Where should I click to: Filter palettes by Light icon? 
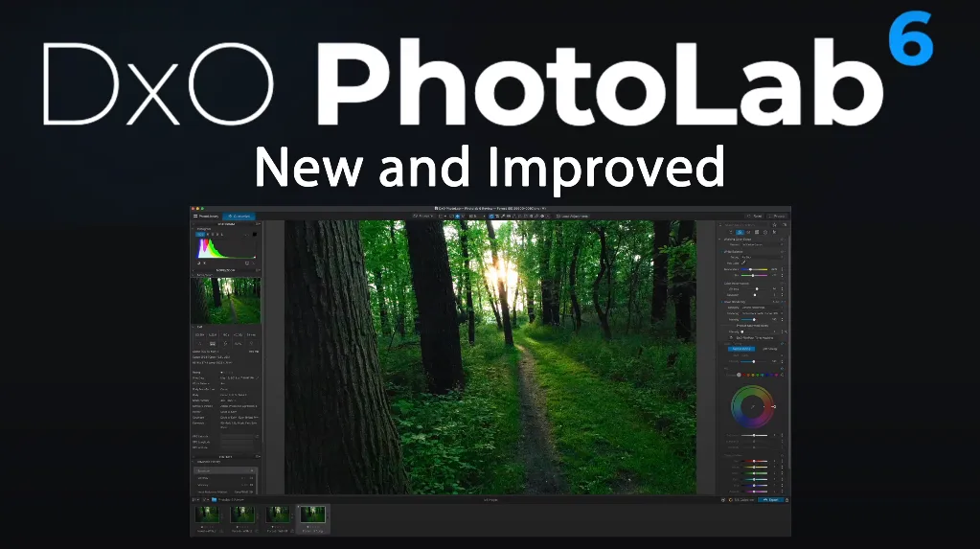pyautogui.click(x=731, y=232)
